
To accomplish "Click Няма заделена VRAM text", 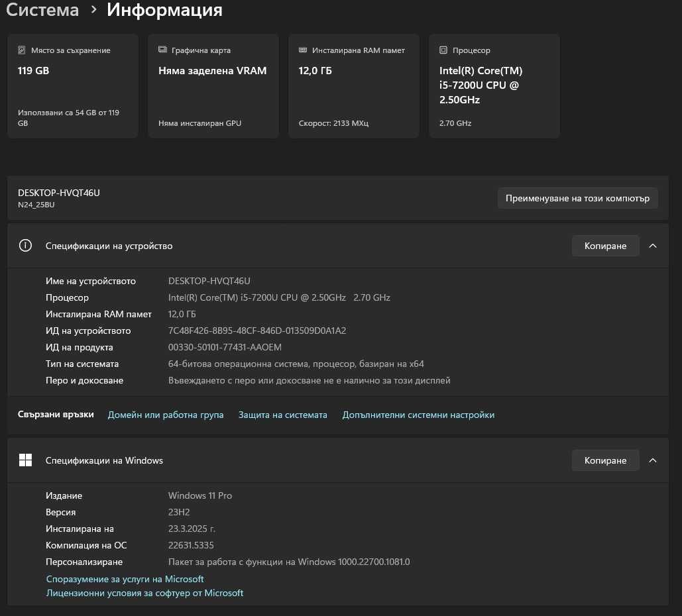I will (212, 70).
